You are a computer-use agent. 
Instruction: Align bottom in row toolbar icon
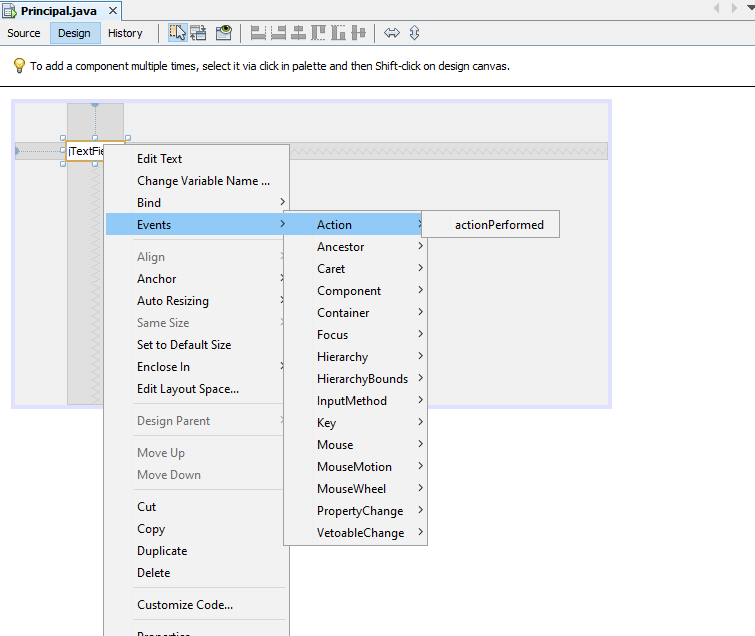(338, 33)
